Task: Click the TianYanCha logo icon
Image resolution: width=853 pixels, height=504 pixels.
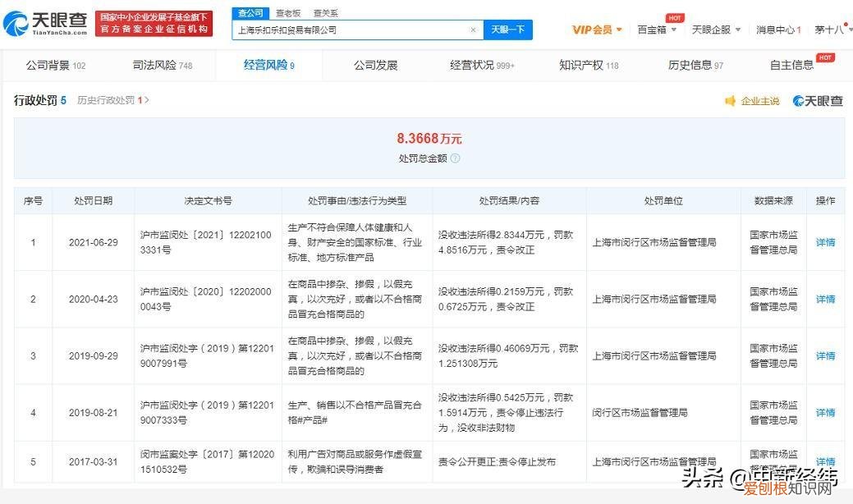Action: pyautogui.click(x=16, y=24)
